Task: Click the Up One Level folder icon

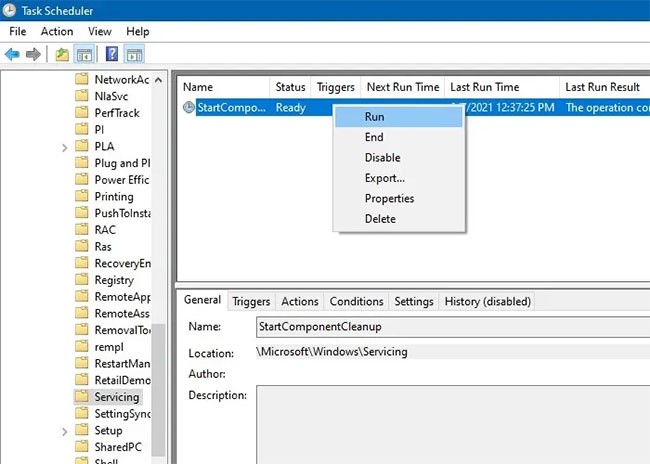Action: coord(62,53)
